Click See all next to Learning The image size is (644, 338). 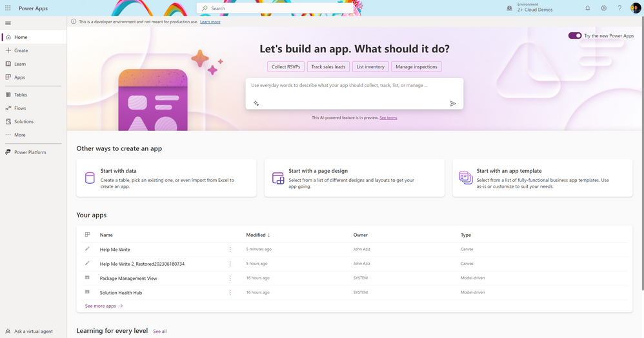tap(160, 332)
